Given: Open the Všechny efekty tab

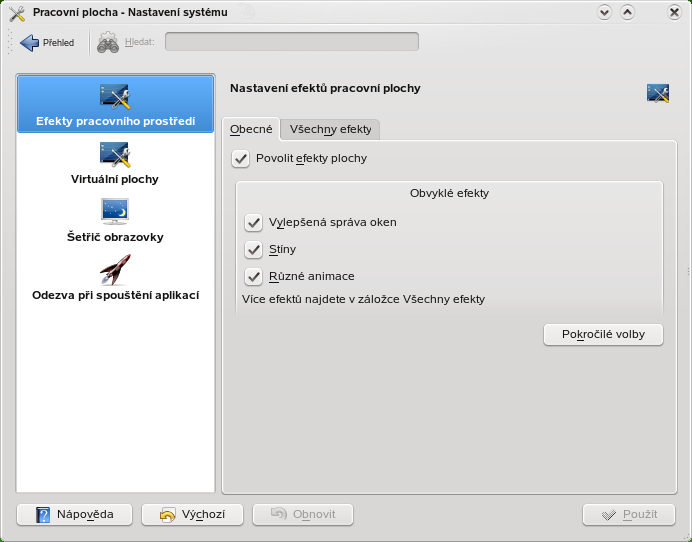Looking at the screenshot, I should 330,129.
